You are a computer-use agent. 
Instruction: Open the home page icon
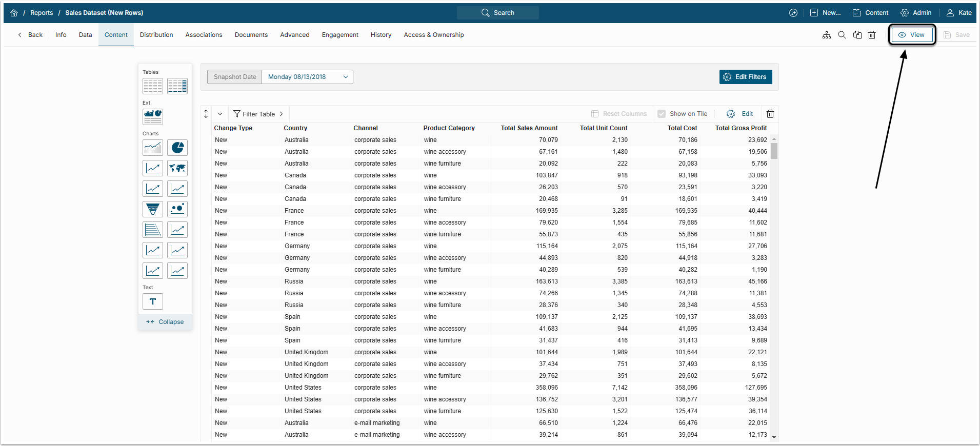tap(14, 13)
